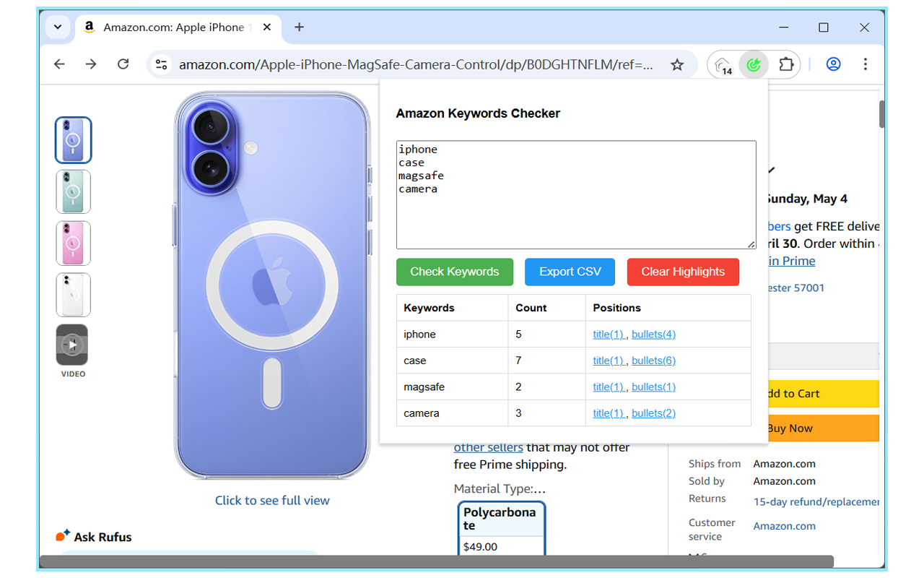The height and width of the screenshot is (578, 924).
Task: Click the horizontal scrollbar at bottom
Action: 437,561
